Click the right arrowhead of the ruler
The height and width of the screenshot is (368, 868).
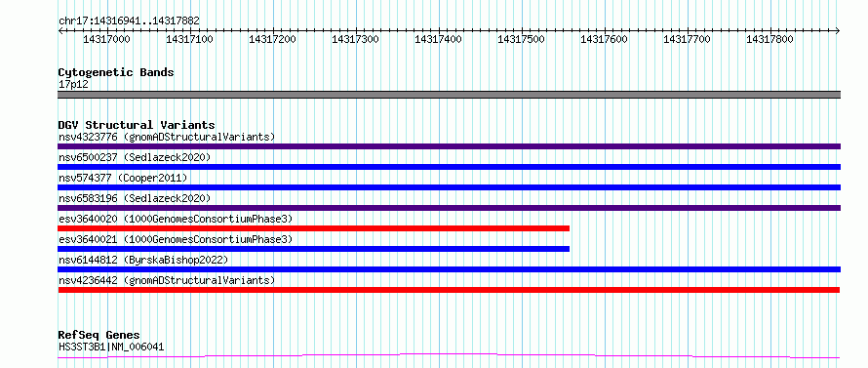pos(838,30)
